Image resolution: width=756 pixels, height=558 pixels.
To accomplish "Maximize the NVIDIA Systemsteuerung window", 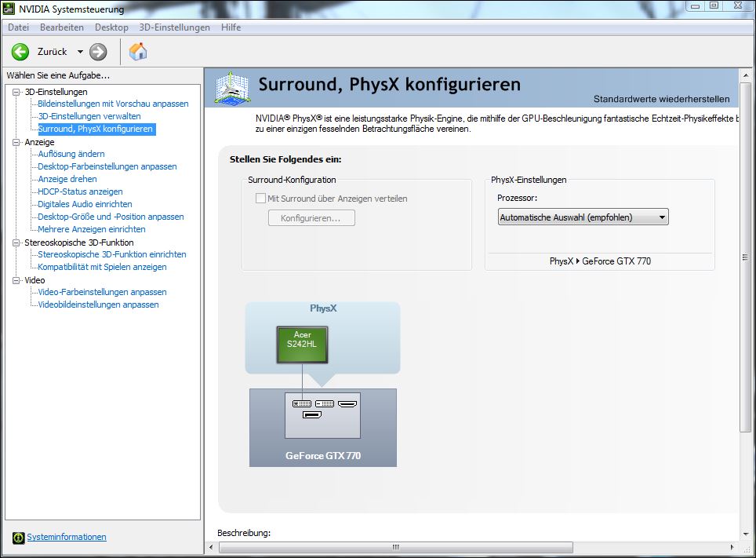I will click(x=714, y=5).
